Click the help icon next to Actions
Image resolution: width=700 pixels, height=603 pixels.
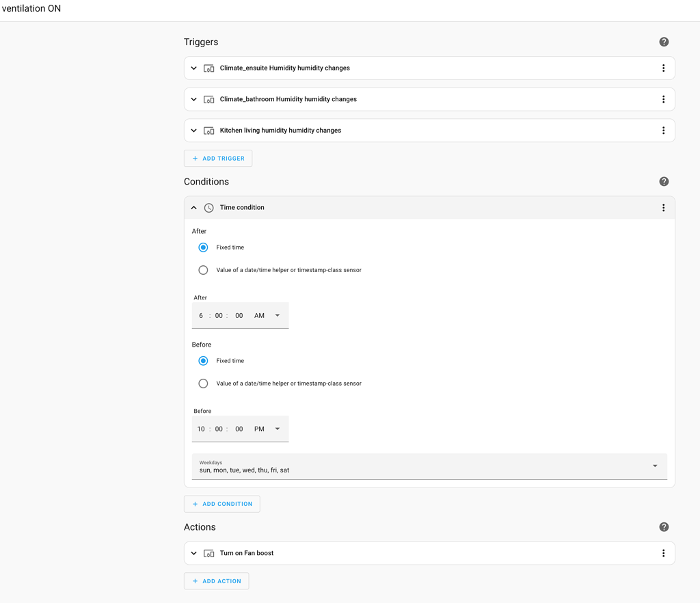pyautogui.click(x=664, y=526)
